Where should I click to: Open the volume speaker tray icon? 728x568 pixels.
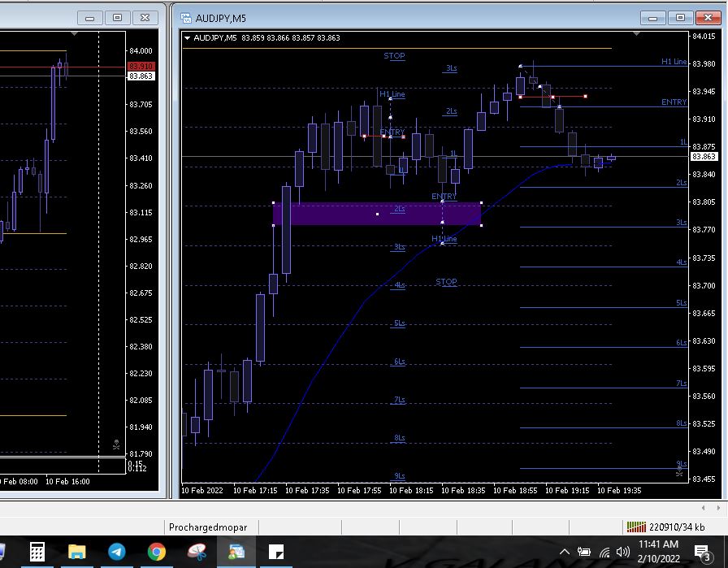pyautogui.click(x=622, y=552)
